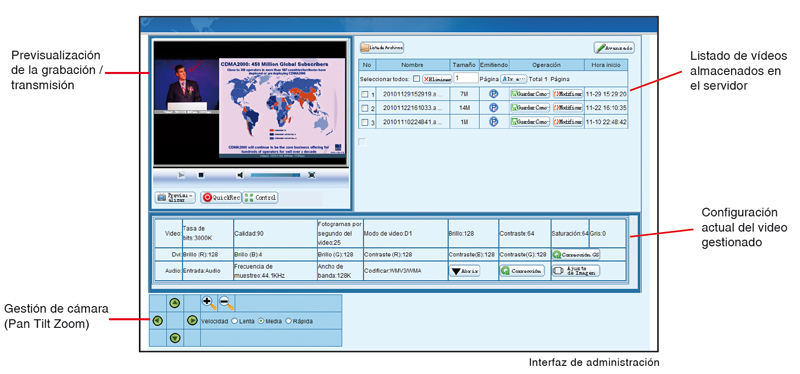Click the broadcasting icon for file 20101122161033

point(493,108)
